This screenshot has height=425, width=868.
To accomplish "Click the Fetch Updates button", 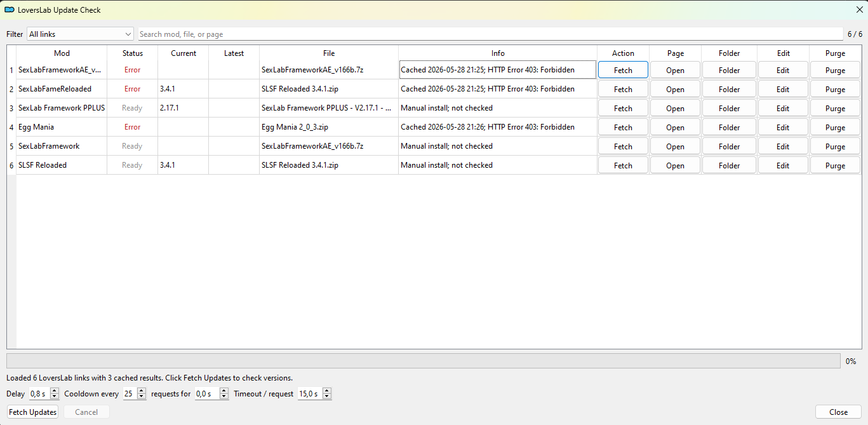I will point(32,412).
